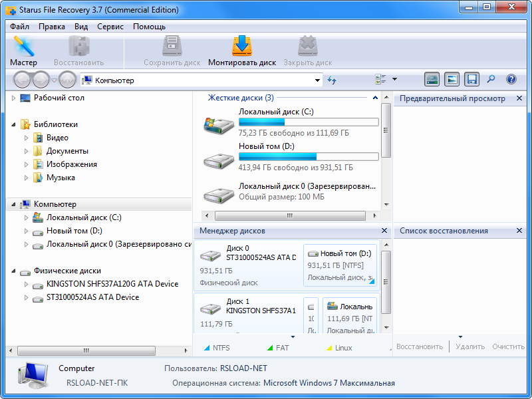532x399 pixels.
Task: Click Очистить in the recovery list panel
Action: pyautogui.click(x=508, y=346)
